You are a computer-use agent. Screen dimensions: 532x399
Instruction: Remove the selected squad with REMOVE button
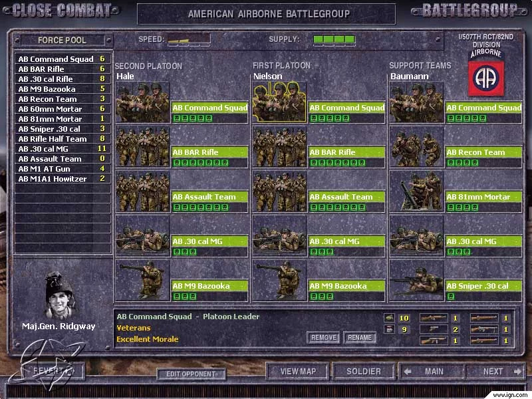(x=324, y=338)
